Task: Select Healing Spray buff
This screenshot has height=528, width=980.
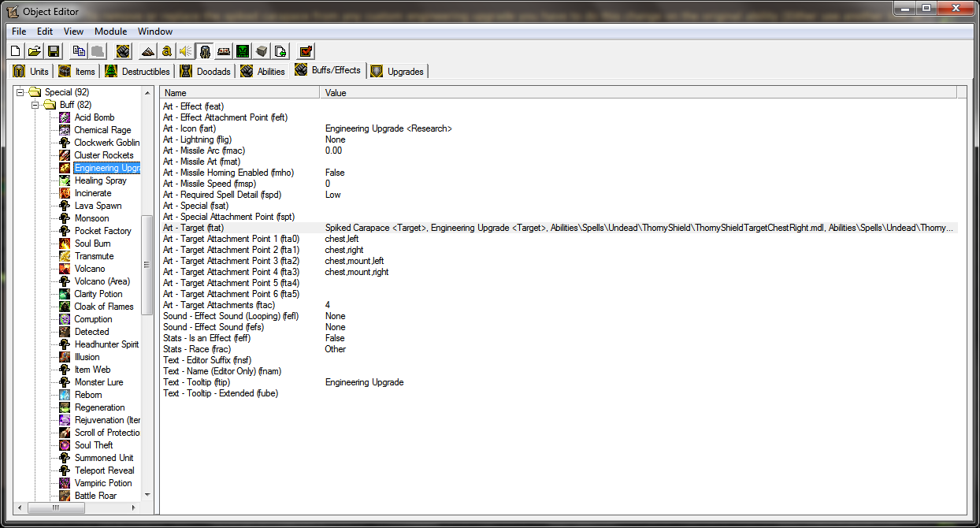Action: click(x=101, y=180)
